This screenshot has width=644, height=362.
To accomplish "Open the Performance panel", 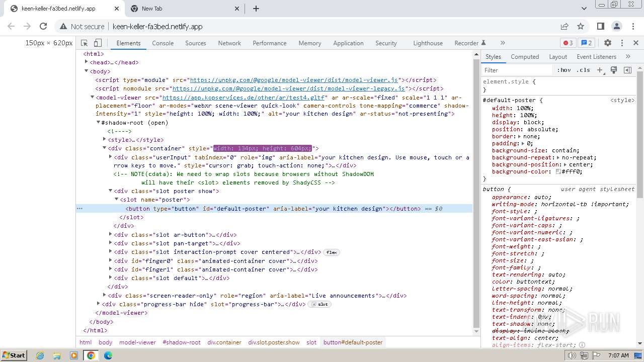I will 270,43.
